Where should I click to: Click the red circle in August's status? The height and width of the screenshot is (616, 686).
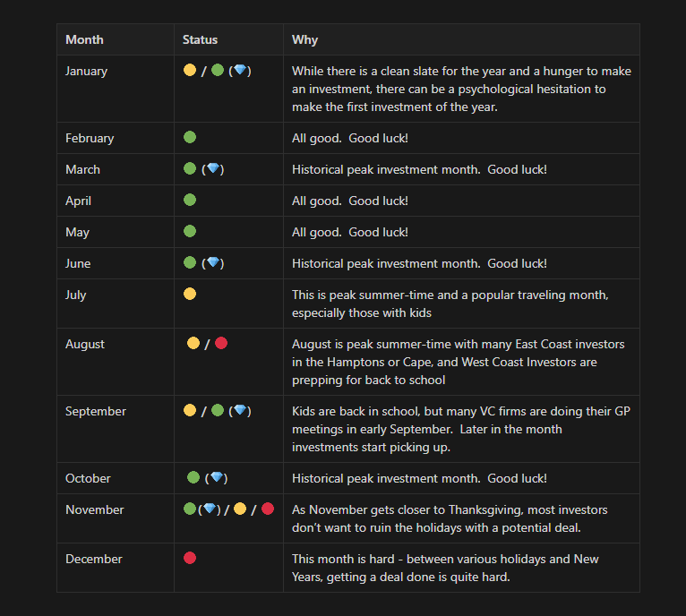pos(221,344)
